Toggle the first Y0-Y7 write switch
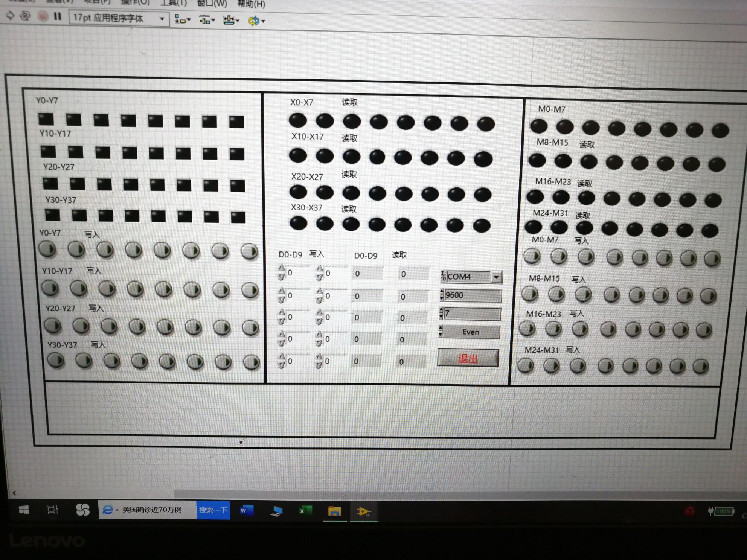The width and height of the screenshot is (747, 560). click(x=47, y=249)
